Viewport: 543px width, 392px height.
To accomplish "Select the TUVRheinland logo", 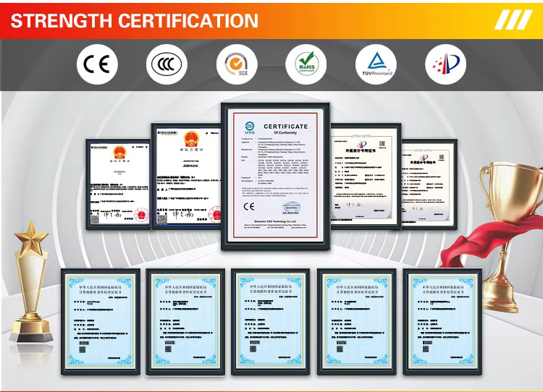I will [376, 64].
